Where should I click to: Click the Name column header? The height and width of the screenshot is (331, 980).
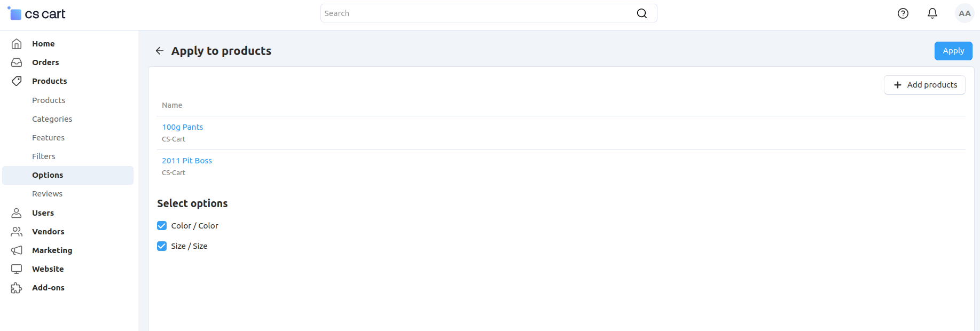click(x=172, y=105)
